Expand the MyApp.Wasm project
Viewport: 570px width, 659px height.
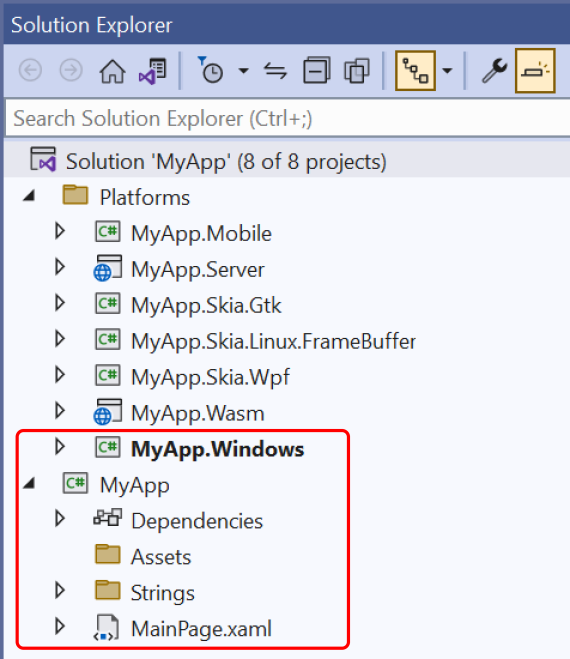pos(60,411)
